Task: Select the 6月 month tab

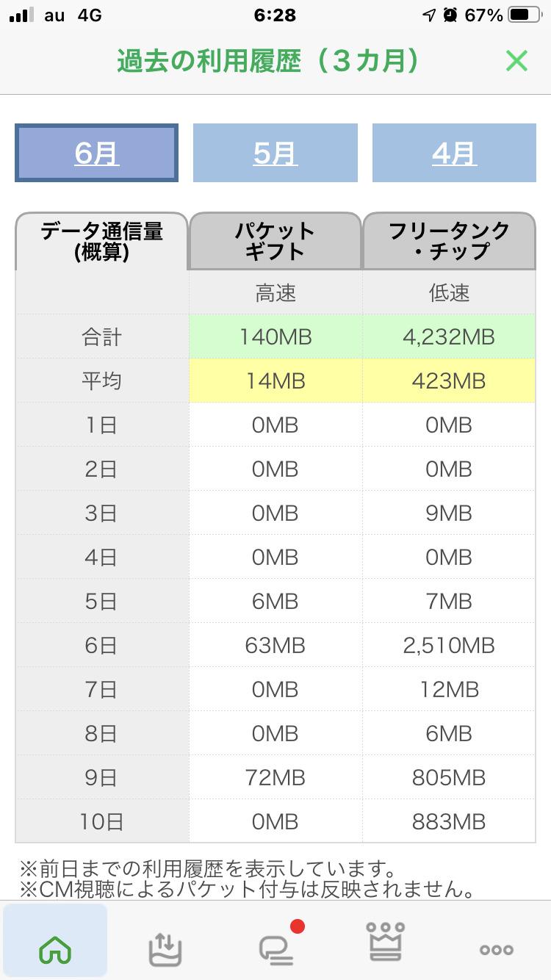Action: 96,153
